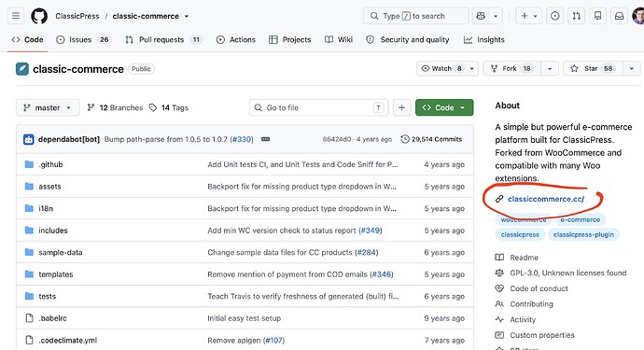
Task: Focus the Go to file search field
Action: point(318,107)
